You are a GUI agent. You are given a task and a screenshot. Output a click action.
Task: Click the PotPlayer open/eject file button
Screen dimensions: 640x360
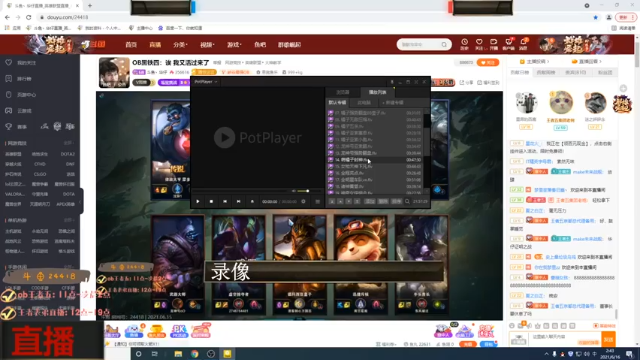252,201
